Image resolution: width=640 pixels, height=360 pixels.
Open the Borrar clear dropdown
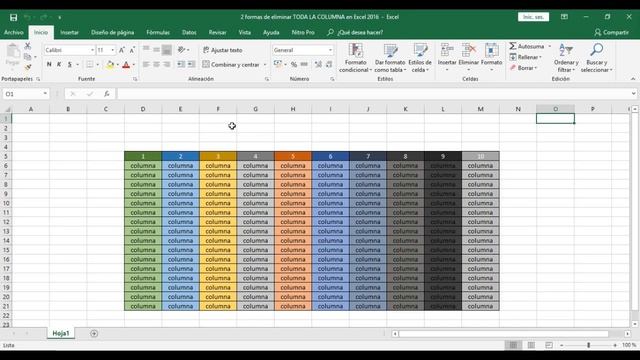[x=524, y=68]
